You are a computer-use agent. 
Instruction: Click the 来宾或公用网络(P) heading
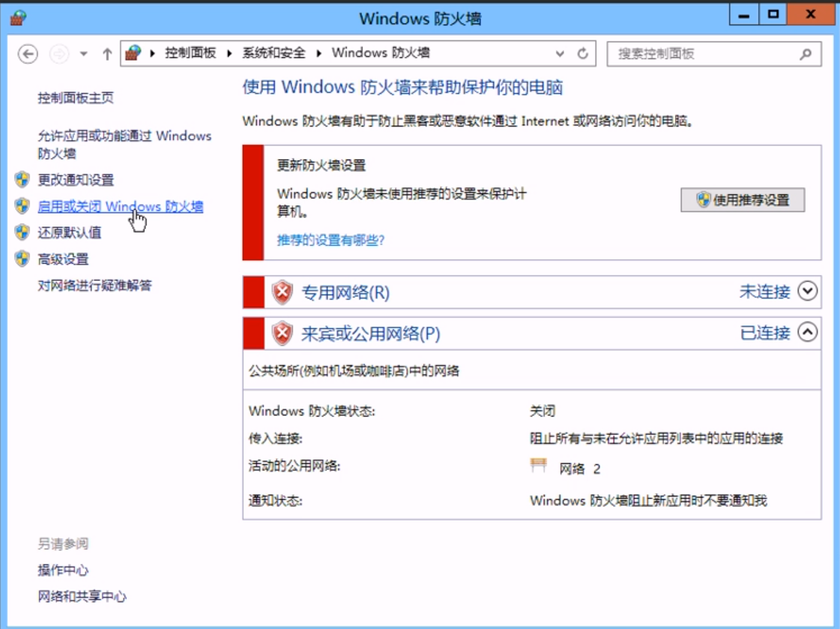click(x=371, y=334)
